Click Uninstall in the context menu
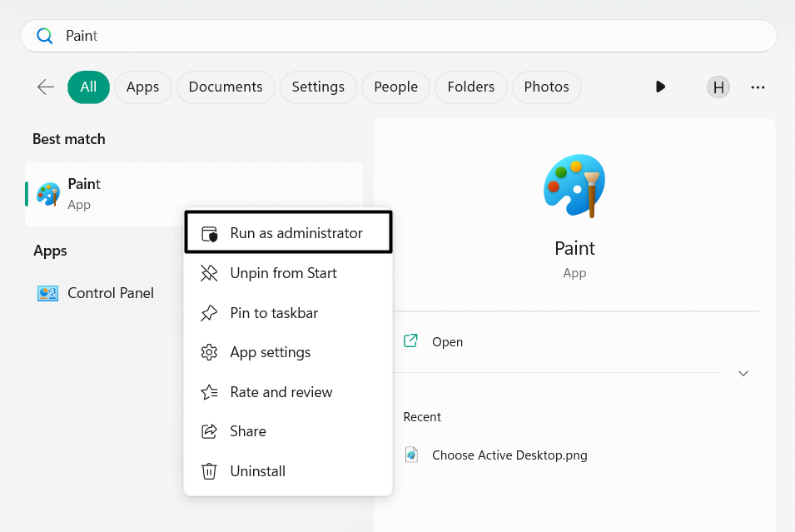 [x=257, y=471]
